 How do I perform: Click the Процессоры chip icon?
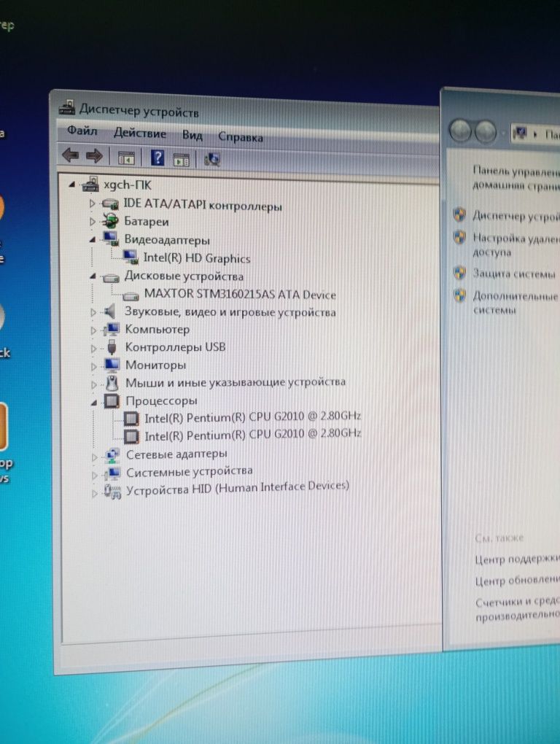[112, 401]
